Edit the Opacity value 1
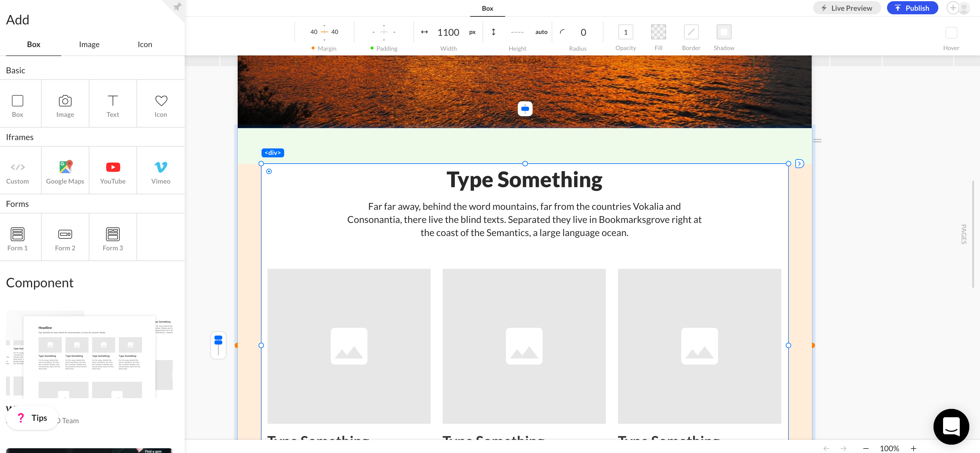Screen dimensions: 980x453 626,32
